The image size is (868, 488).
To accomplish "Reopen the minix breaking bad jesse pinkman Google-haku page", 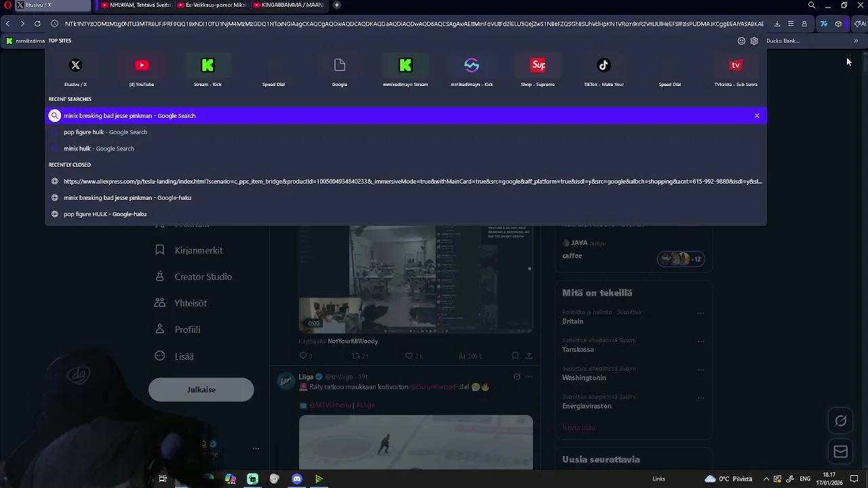I will point(406,198).
